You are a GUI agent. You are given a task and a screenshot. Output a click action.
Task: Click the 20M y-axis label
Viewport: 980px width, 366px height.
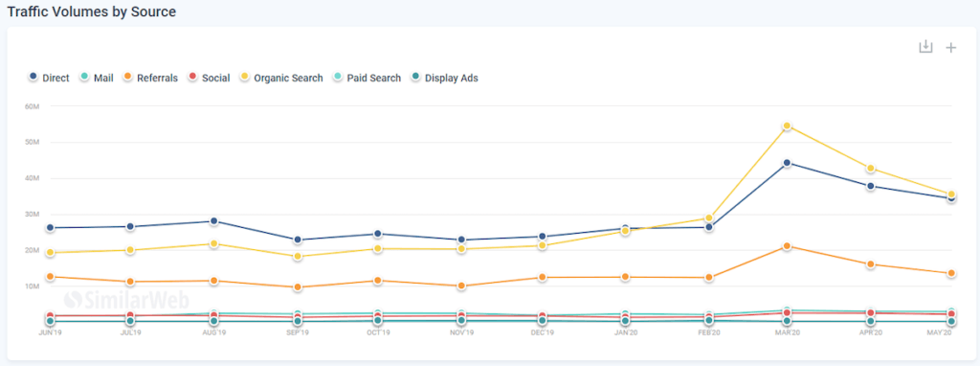(x=33, y=250)
